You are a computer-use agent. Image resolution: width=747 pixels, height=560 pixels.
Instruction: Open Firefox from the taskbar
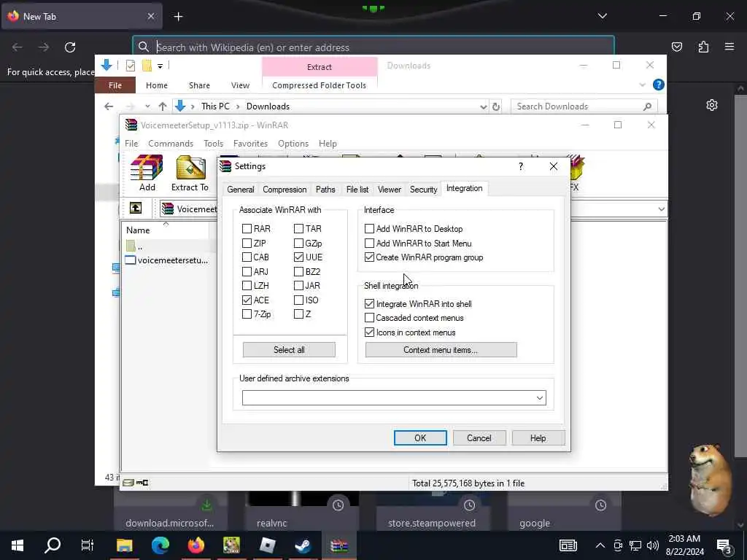pyautogui.click(x=196, y=545)
